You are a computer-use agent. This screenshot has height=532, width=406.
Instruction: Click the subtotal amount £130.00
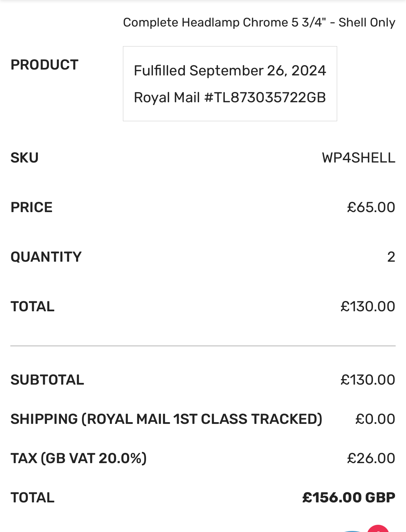click(368, 380)
